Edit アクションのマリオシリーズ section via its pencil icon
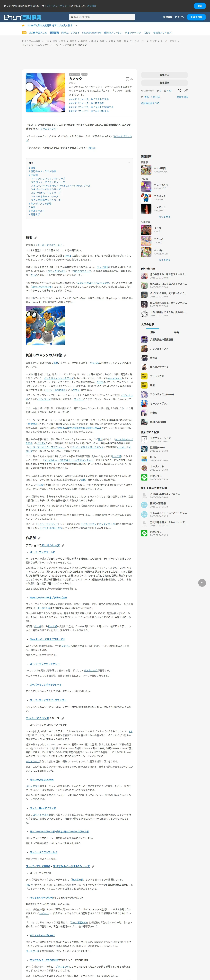 click(63, 546)
